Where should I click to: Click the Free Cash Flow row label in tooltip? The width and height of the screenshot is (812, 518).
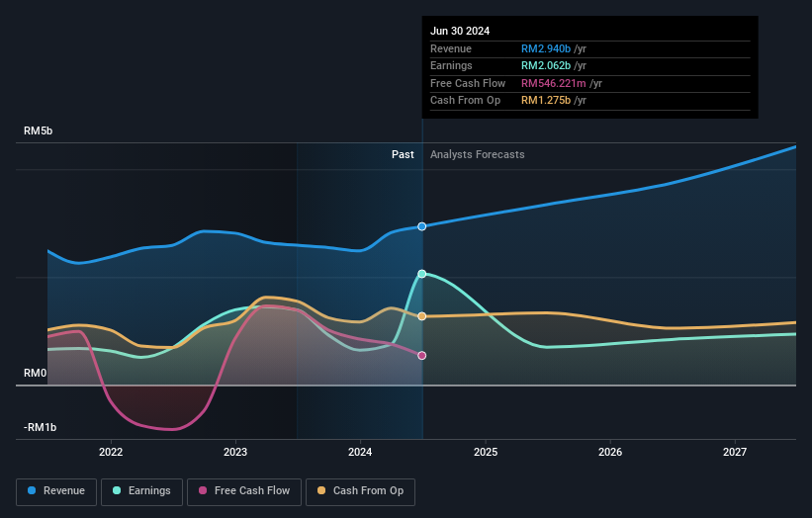pyautogui.click(x=468, y=83)
